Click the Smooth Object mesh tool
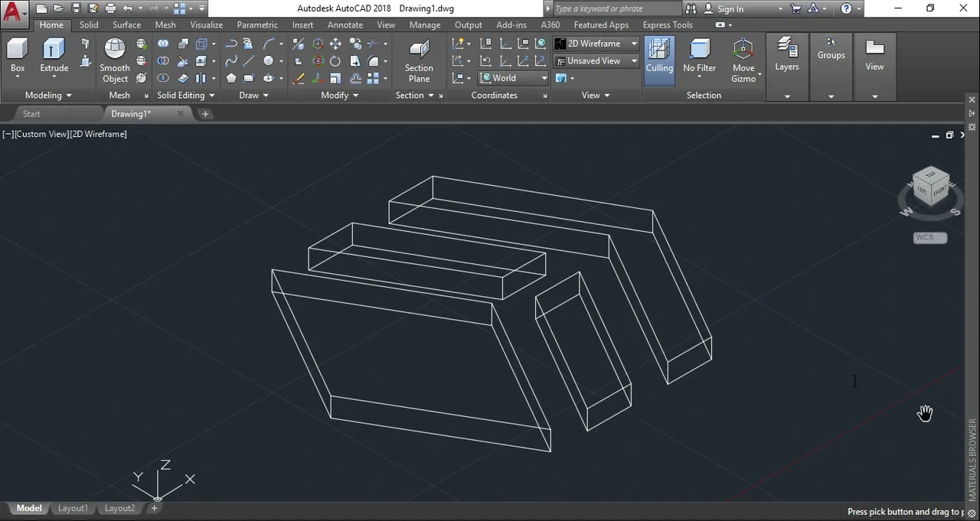This screenshot has width=980, height=521. coord(115,60)
